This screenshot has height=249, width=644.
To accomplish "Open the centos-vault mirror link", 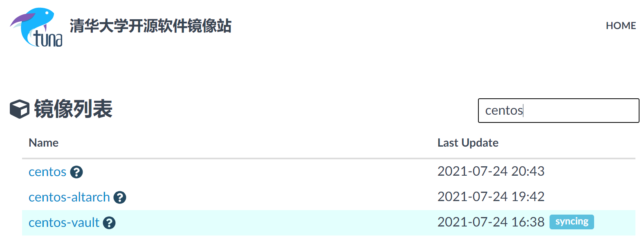I will click(63, 222).
